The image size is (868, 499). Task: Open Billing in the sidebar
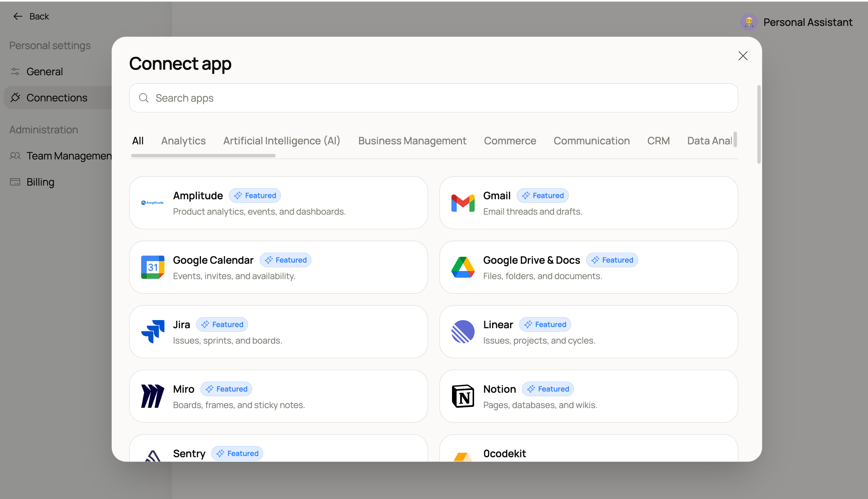[x=40, y=182]
